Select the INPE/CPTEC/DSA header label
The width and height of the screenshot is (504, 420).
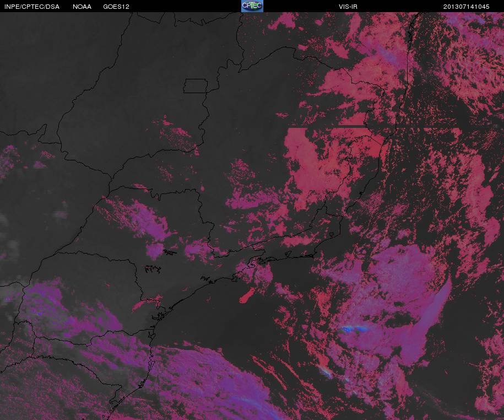[x=31, y=7]
